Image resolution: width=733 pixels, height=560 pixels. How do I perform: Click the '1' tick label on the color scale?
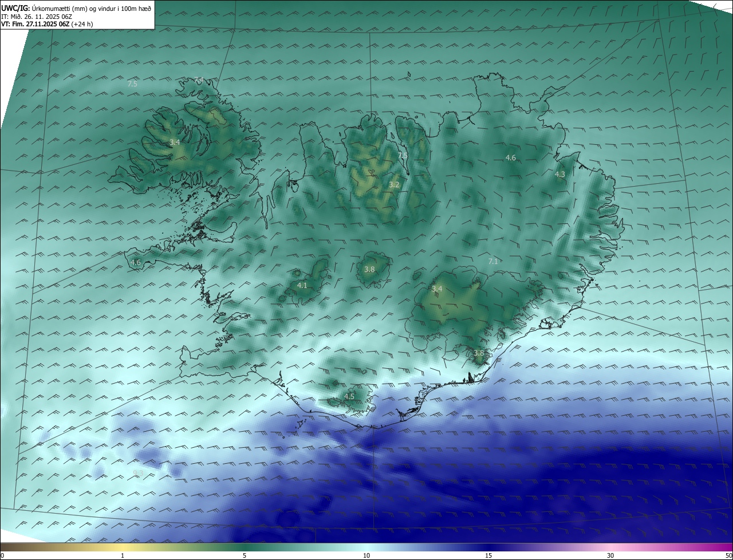123,555
